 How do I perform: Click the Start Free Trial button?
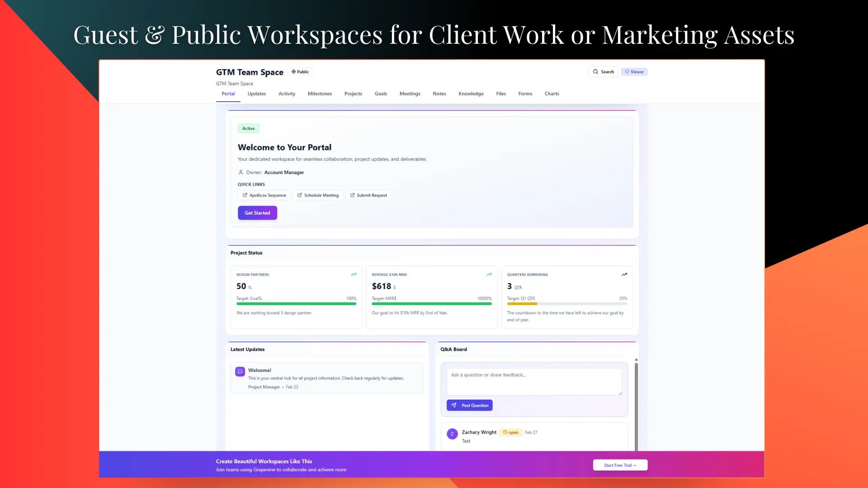620,465
